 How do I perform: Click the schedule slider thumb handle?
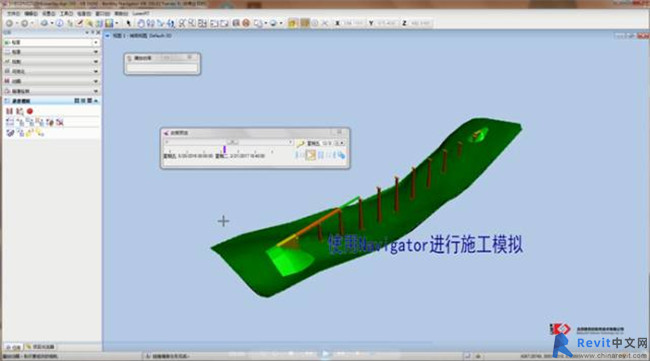(233, 142)
